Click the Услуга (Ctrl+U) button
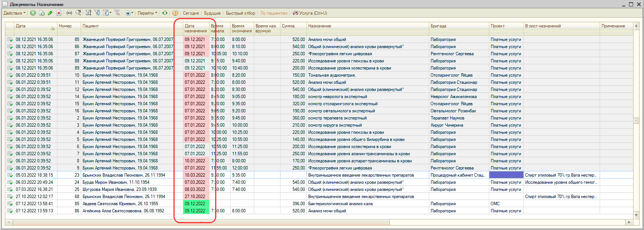This screenshot has width=644, height=230. coord(310,13)
